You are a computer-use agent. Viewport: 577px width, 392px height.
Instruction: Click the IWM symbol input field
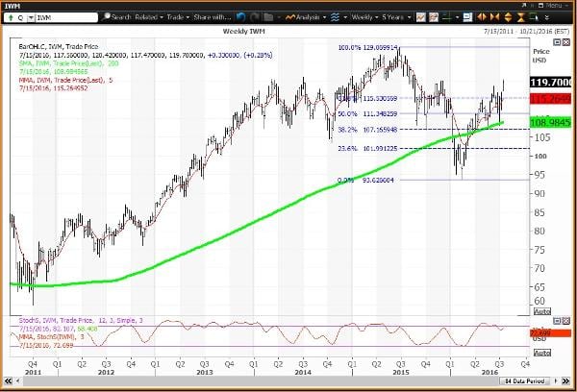pos(66,17)
